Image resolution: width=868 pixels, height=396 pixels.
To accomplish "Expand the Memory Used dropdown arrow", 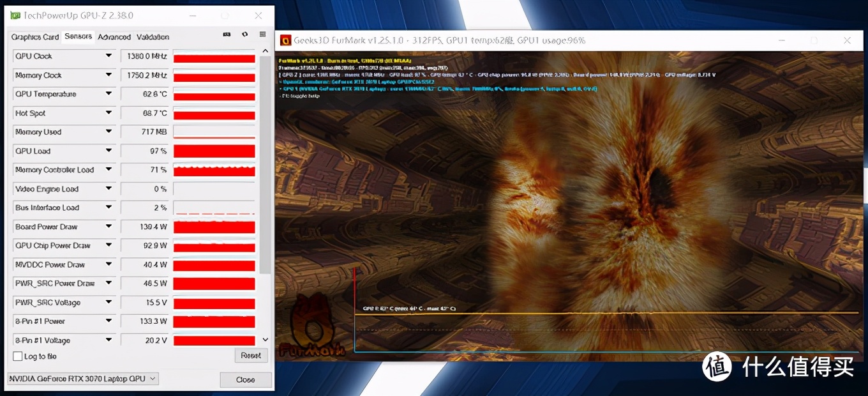I will click(108, 132).
